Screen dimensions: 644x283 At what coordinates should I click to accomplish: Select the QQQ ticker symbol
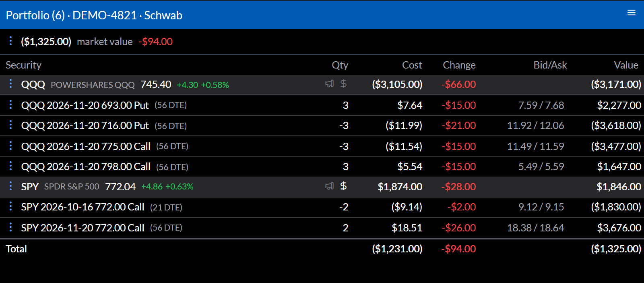pyautogui.click(x=33, y=85)
